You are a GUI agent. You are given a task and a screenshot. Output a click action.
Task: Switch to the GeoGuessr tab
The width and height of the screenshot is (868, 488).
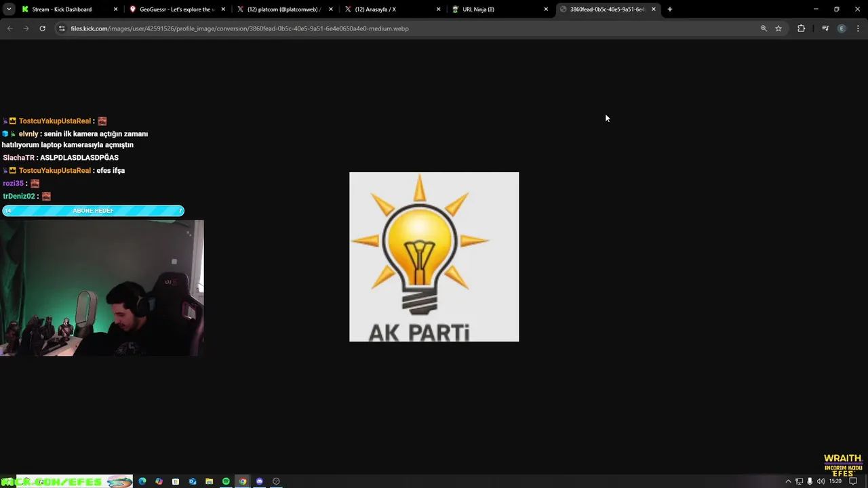pyautogui.click(x=177, y=9)
